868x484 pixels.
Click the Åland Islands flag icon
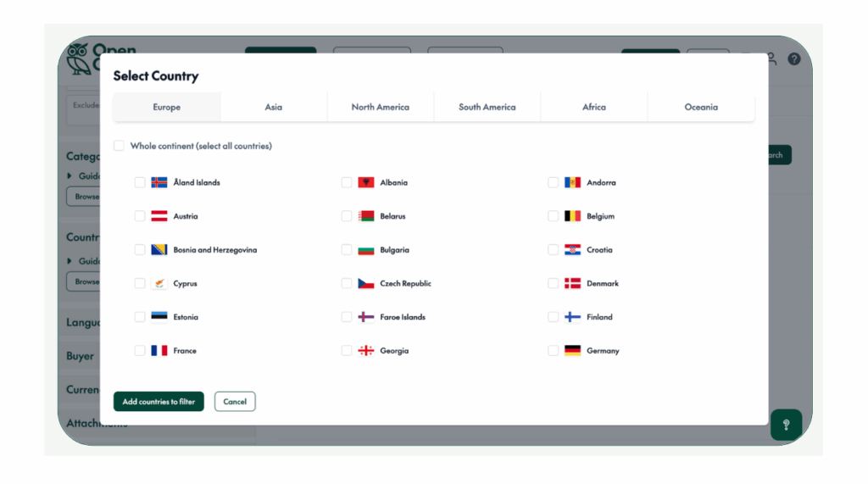(x=159, y=182)
